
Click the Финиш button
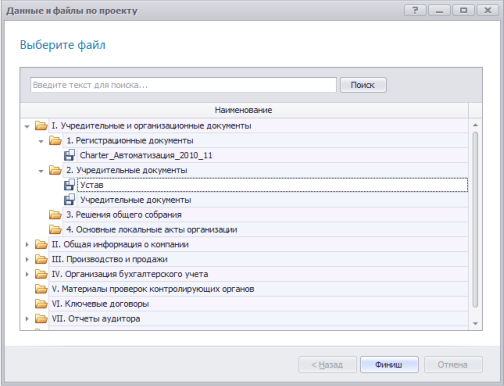389,365
